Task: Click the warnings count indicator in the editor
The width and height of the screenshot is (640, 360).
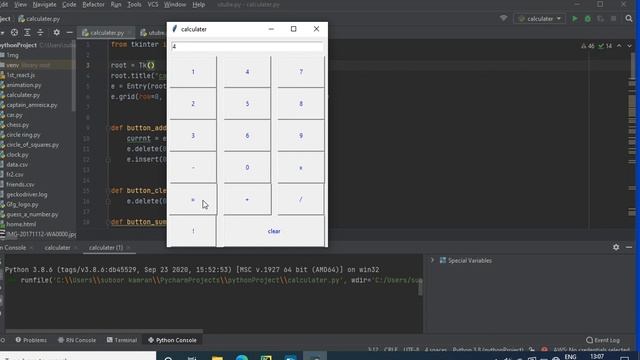Action: 588,46
